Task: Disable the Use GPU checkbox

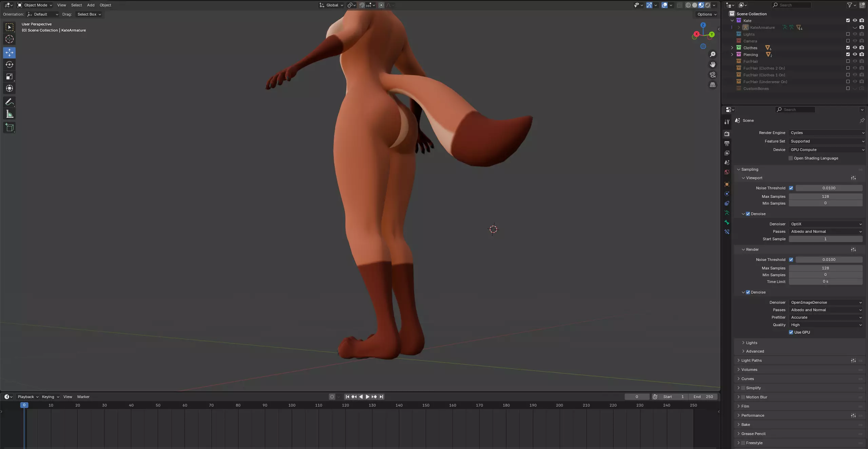Action: click(791, 332)
